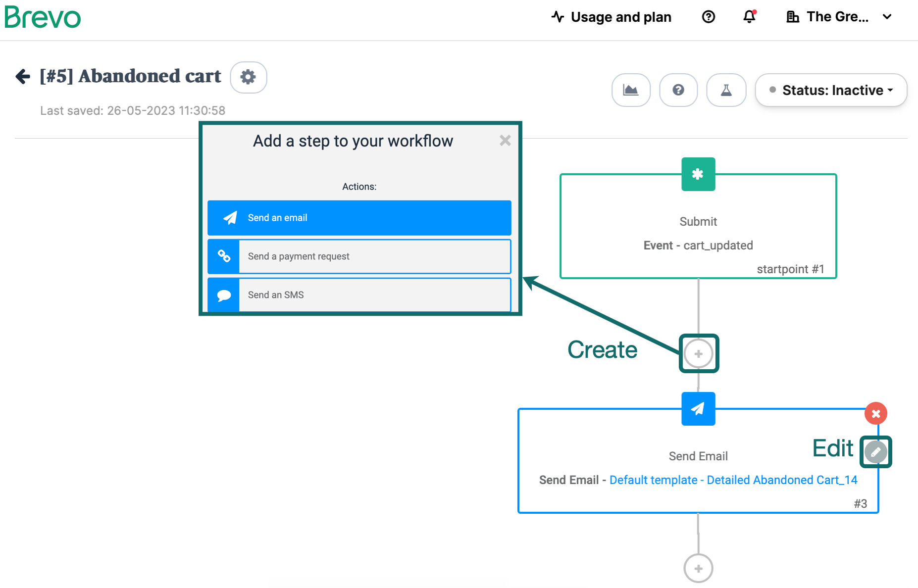The height and width of the screenshot is (588, 918).
Task: Open the Detailed Abandoned Cart_14 template link
Action: coord(782,480)
